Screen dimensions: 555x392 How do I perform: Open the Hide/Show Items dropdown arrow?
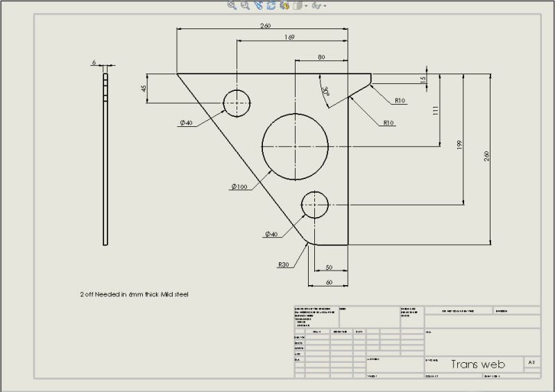click(x=325, y=6)
